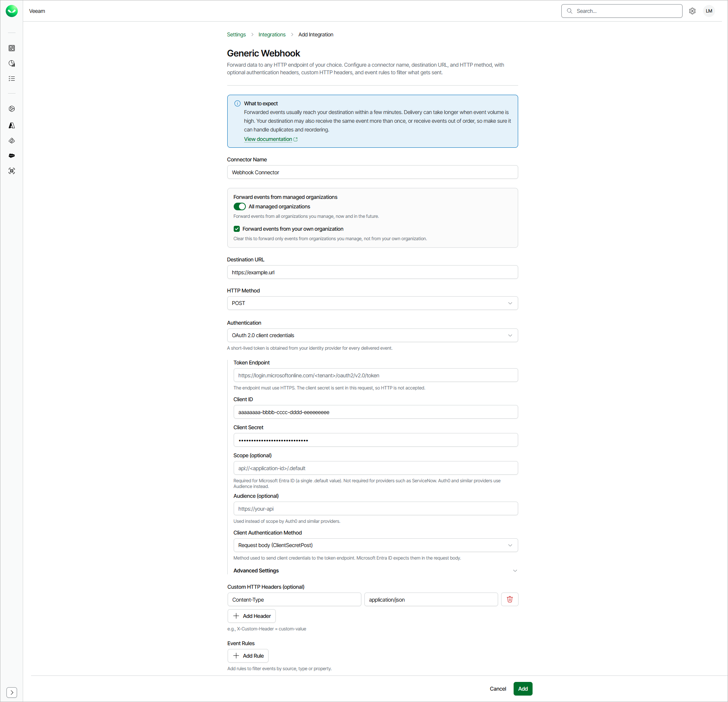Open the Authentication dropdown
728x702 pixels.
click(x=372, y=335)
